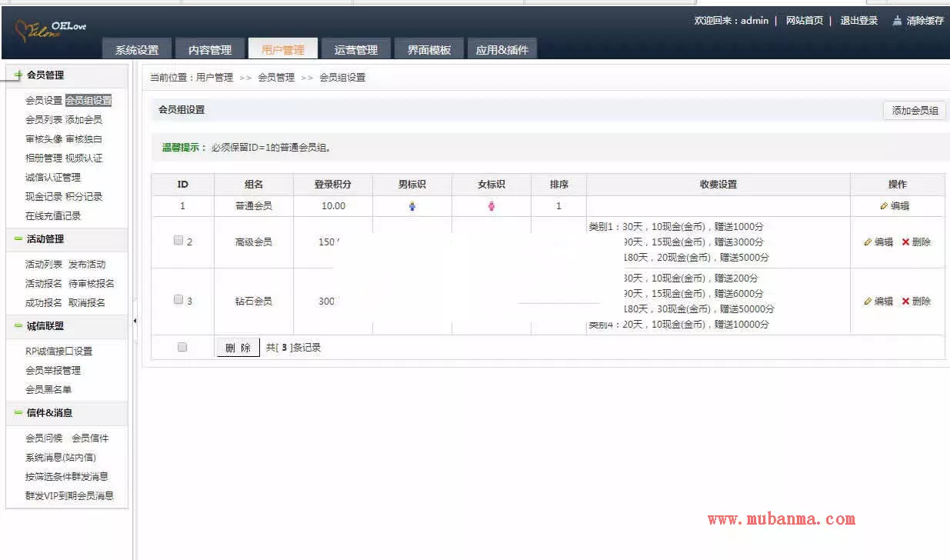Click red X delete icon for 高级会员
The width and height of the screenshot is (950, 560).
click(905, 242)
